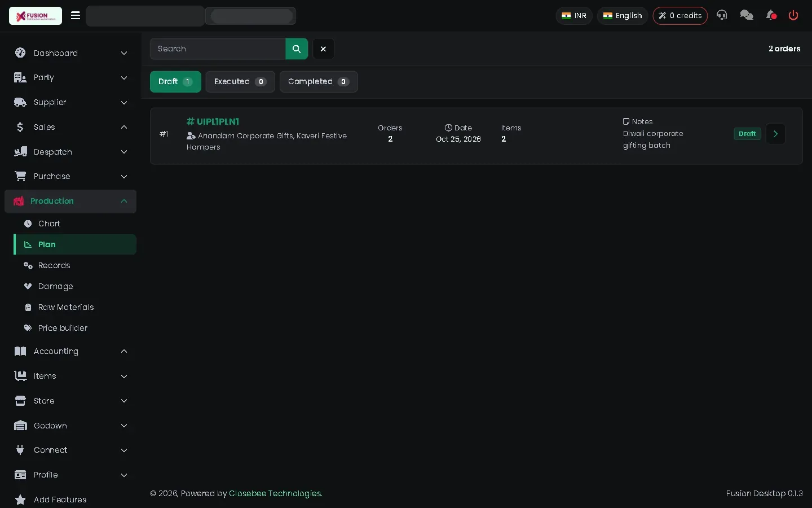This screenshot has height=508, width=812.
Task: Switch to the Completed tab
Action: (319, 82)
